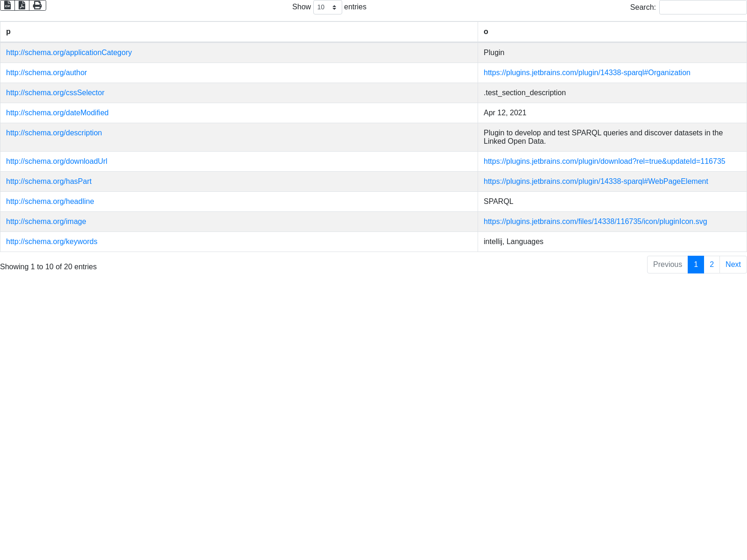Open the schema.org dateModified link

(57, 113)
